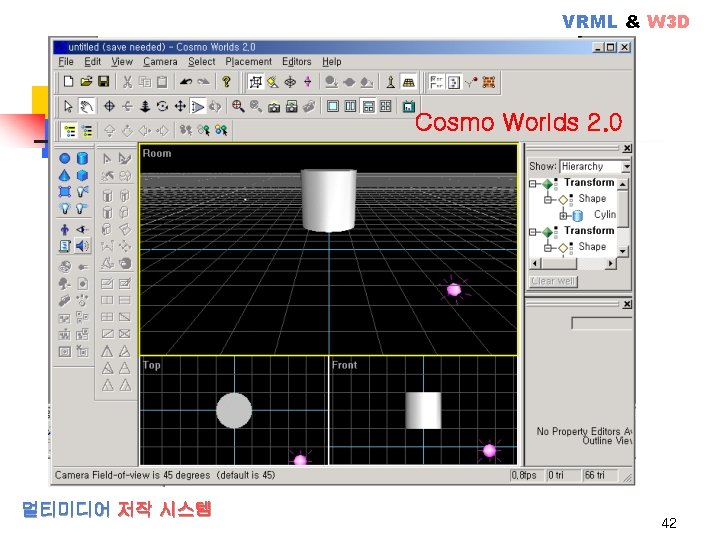Click the blue person avatar icon
Image resolution: width=720 pixels, height=540 pixels.
pos(65,229)
